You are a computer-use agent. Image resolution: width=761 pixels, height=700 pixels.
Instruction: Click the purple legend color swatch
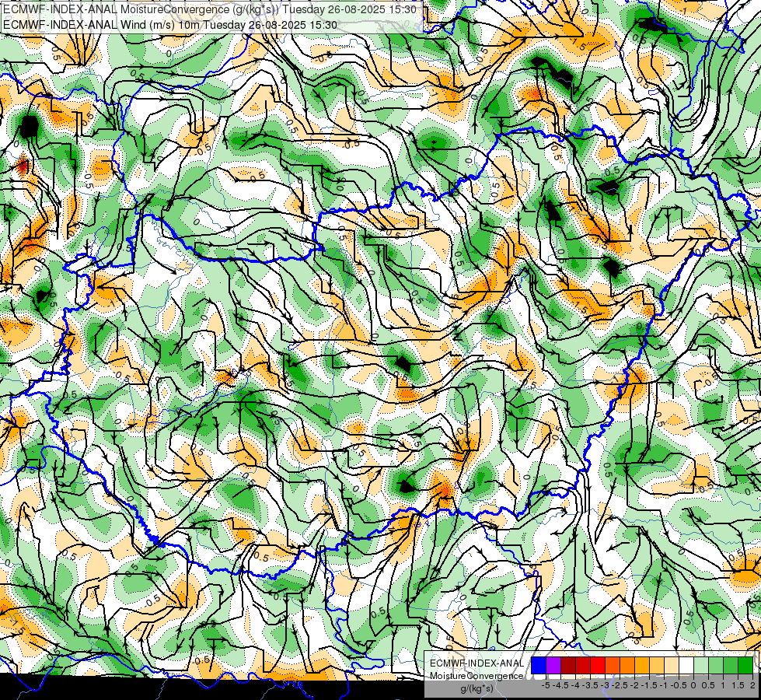(553, 665)
